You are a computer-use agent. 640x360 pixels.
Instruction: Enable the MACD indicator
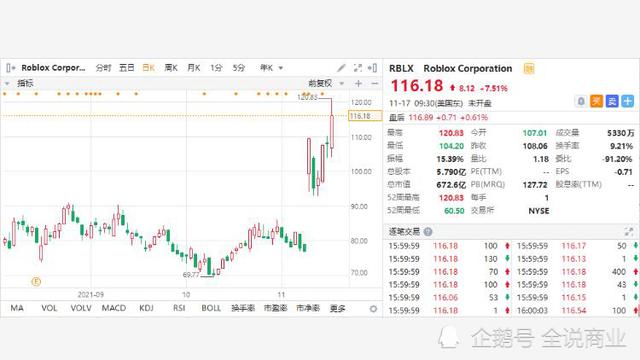tap(113, 308)
